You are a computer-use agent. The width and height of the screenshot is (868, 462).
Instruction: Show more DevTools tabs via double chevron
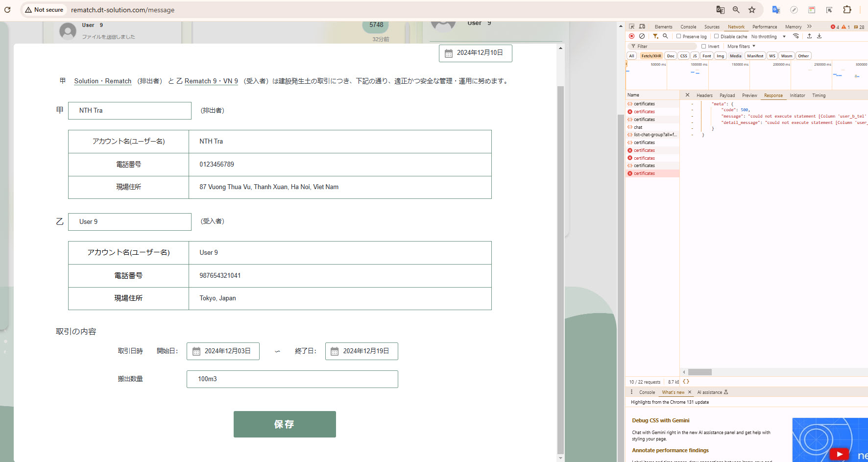pyautogui.click(x=810, y=26)
